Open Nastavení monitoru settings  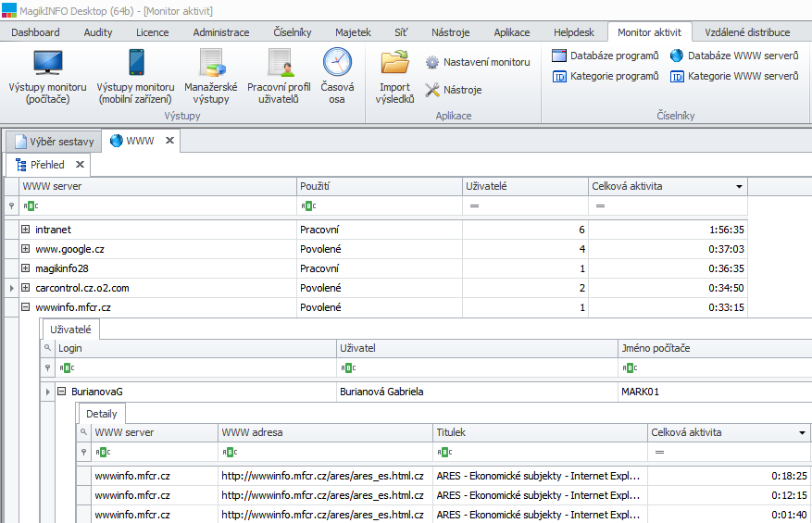click(478, 62)
